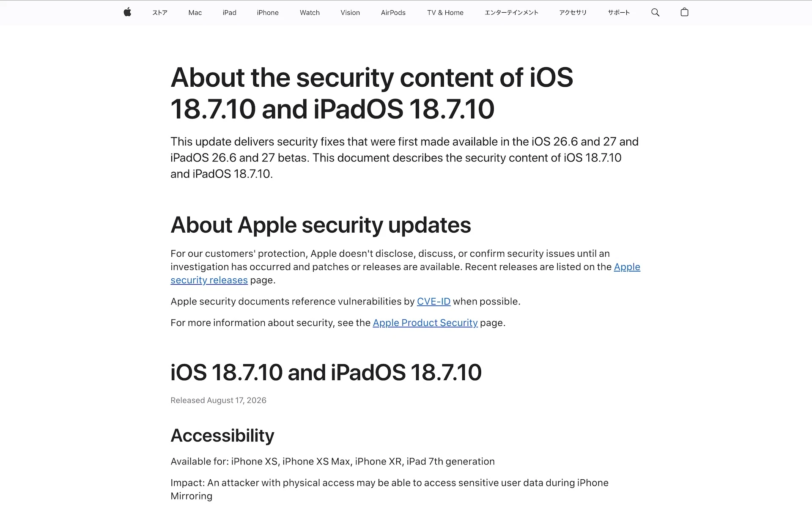
Task: Open the CVE-ID link
Action: tap(433, 301)
